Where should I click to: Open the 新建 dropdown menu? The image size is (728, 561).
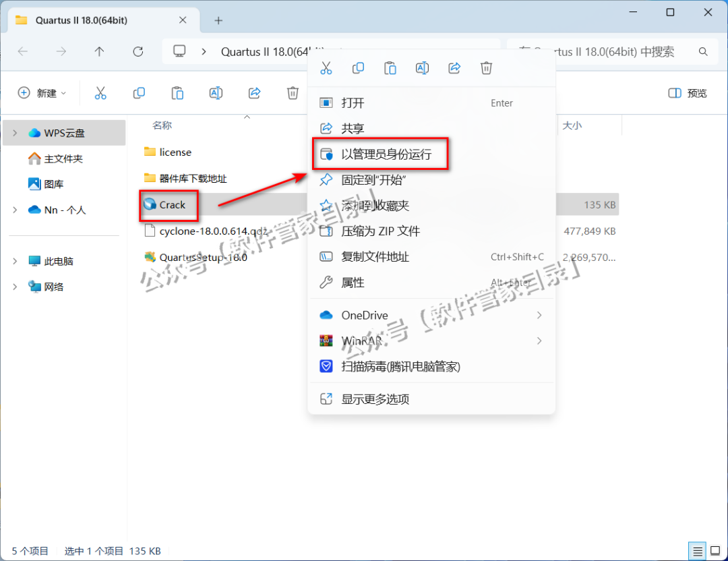coord(42,93)
